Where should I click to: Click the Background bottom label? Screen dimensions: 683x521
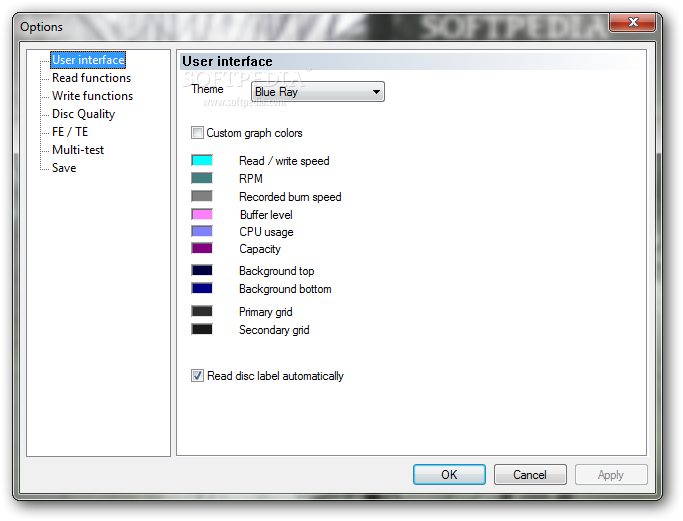(285, 289)
